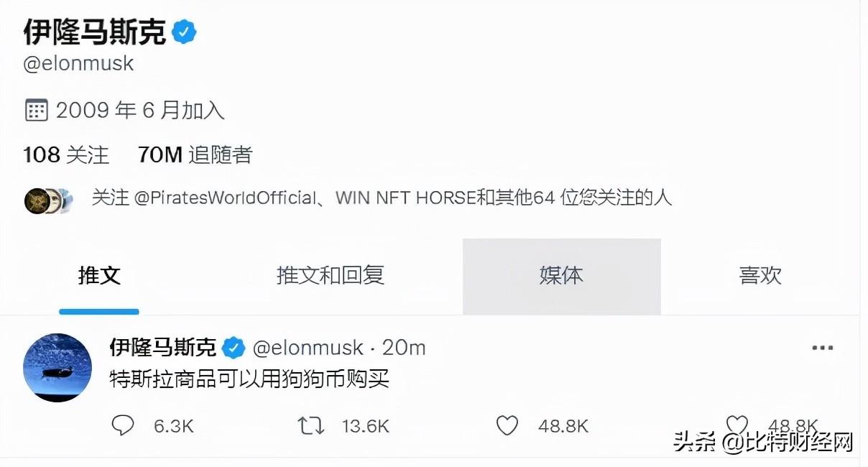Click the second heart icon near the watermark
This screenshot has height=467, width=868.
coord(737,425)
